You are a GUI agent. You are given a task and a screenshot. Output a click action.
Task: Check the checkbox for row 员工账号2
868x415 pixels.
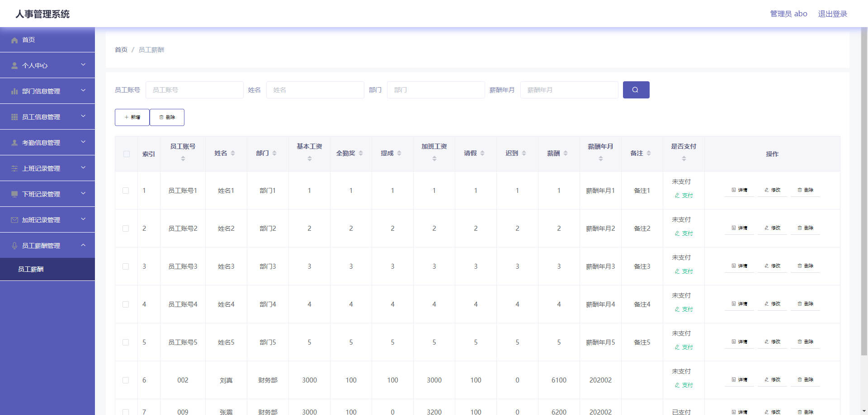(x=126, y=228)
